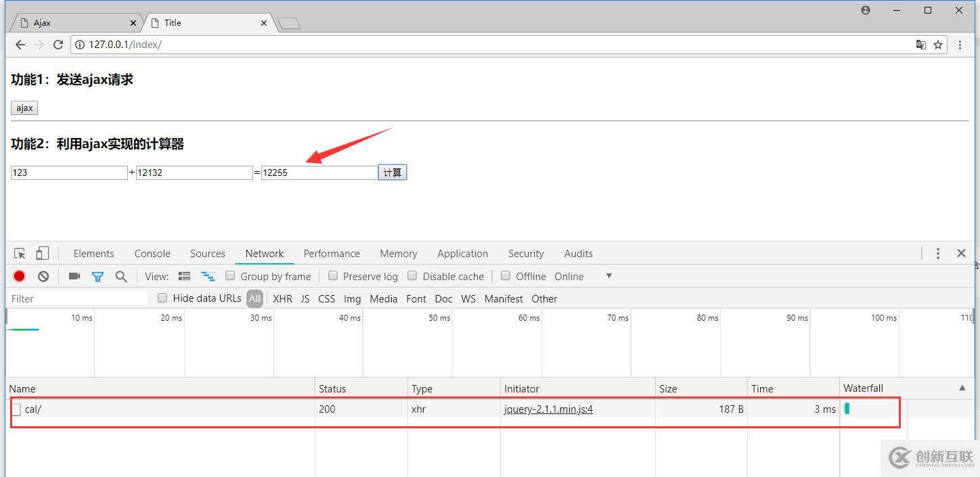Click the network Filter text box
The width and height of the screenshot is (980, 477).
77,298
